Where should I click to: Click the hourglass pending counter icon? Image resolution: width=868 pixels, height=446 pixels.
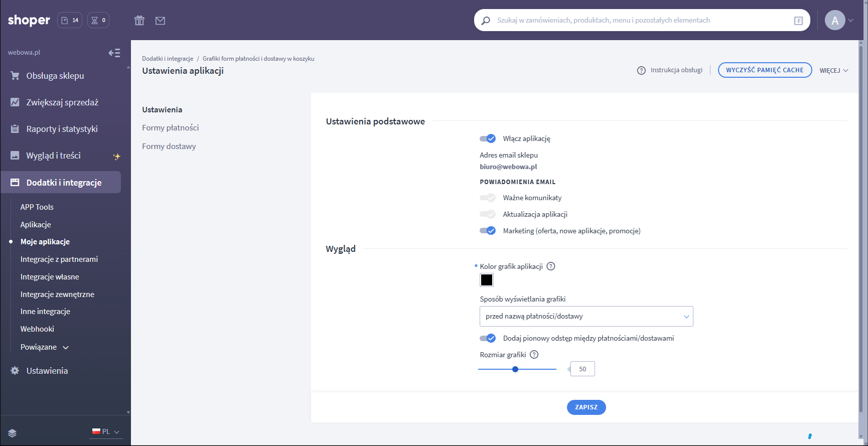pyautogui.click(x=98, y=21)
